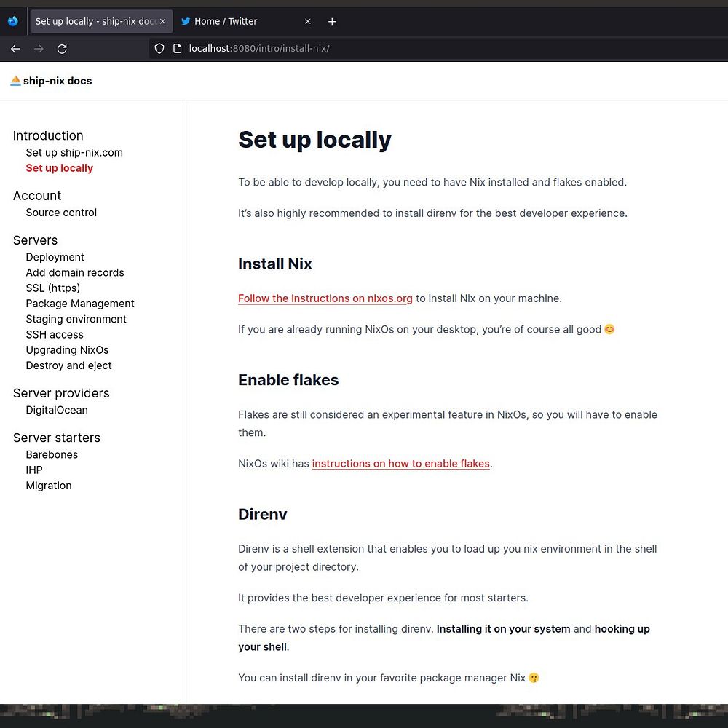
Task: Open Package Management page
Action: click(80, 304)
